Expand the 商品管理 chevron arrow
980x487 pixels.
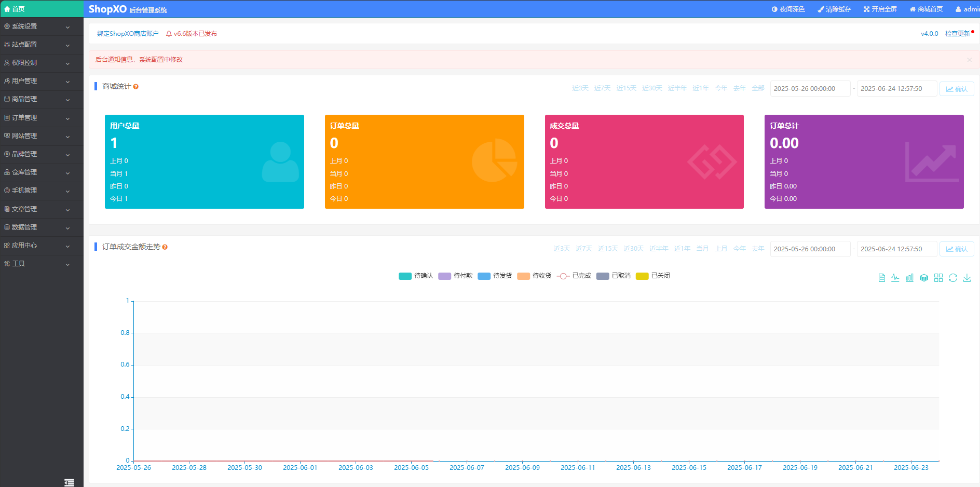tap(67, 100)
